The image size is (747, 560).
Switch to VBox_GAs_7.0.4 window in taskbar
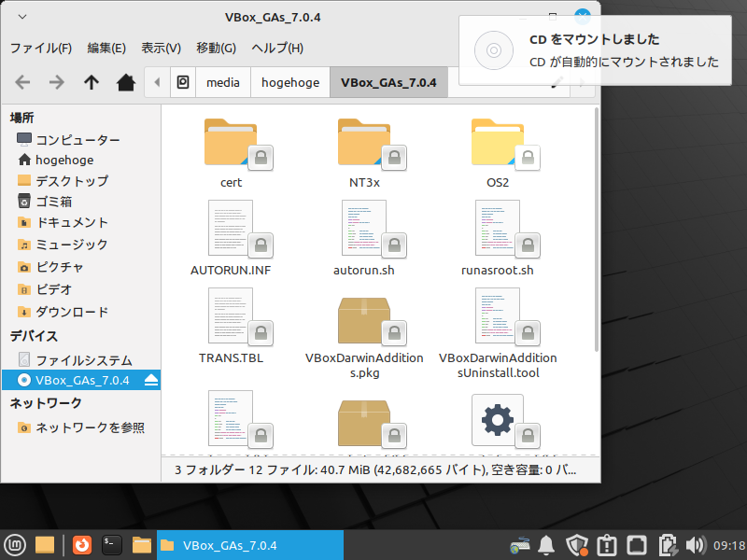[250, 545]
